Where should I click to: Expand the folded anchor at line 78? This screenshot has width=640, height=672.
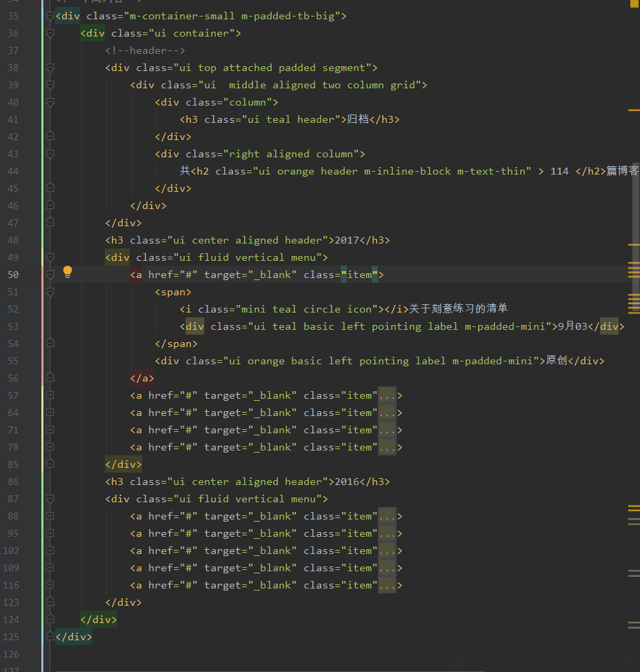(x=50, y=447)
